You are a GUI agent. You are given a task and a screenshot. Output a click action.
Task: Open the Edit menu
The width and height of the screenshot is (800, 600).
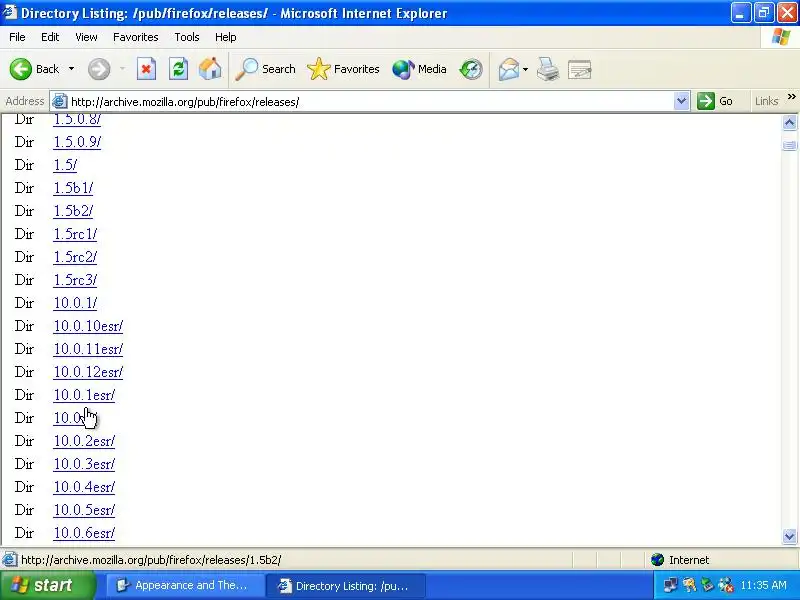tap(50, 37)
